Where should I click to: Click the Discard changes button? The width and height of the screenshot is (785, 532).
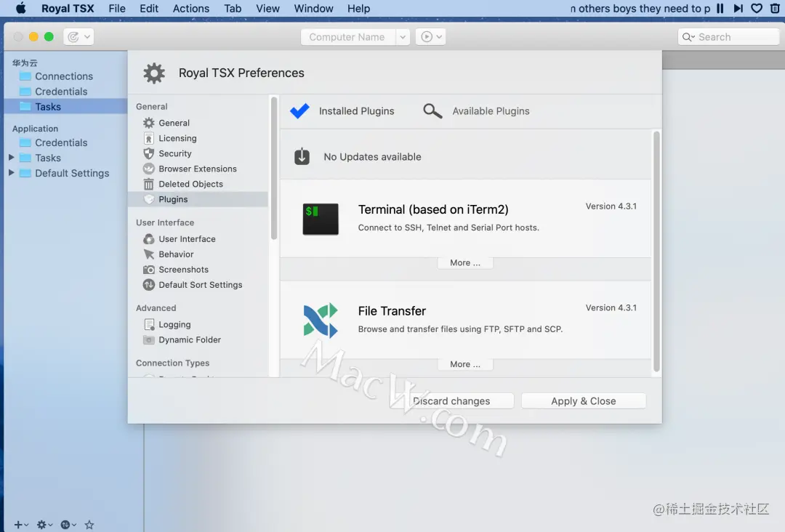point(451,401)
